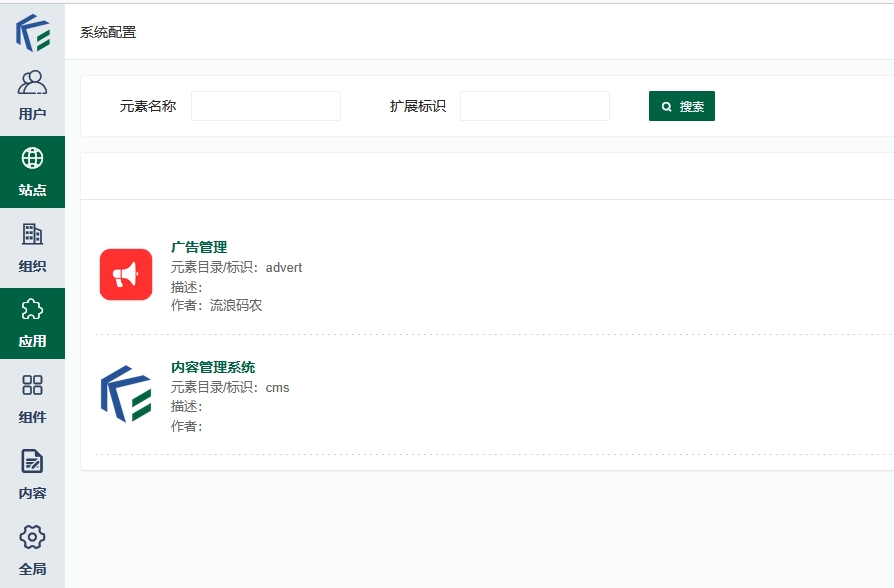The image size is (894, 588).
Task: Open the 广告管理 title link
Action: pos(199,247)
